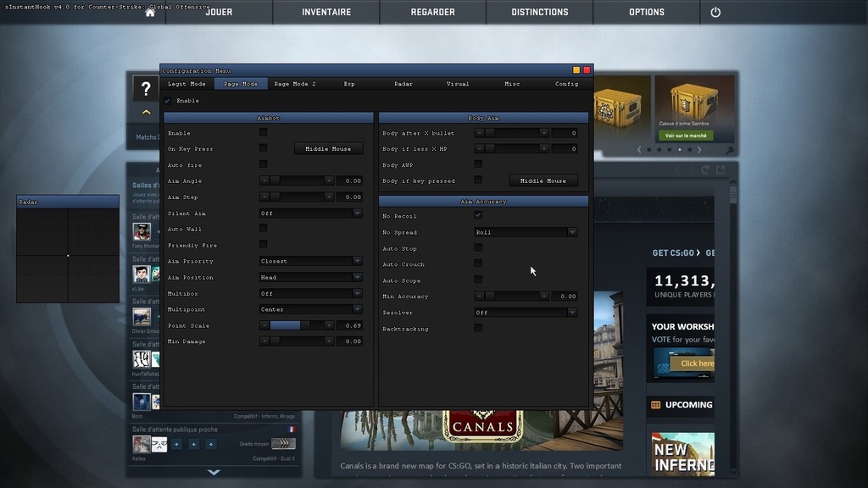Expand lobby list with bottom down chevron

pyautogui.click(x=214, y=472)
